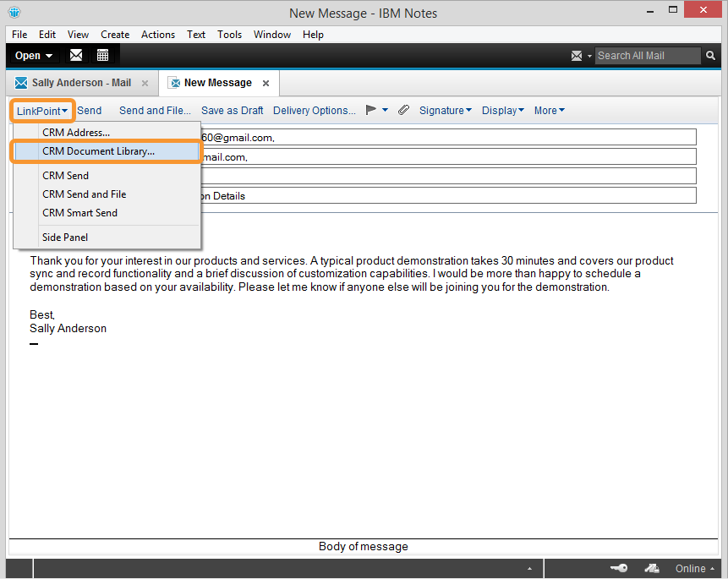Select CRM Document Library... menu item
The image size is (728, 579).
pos(107,151)
